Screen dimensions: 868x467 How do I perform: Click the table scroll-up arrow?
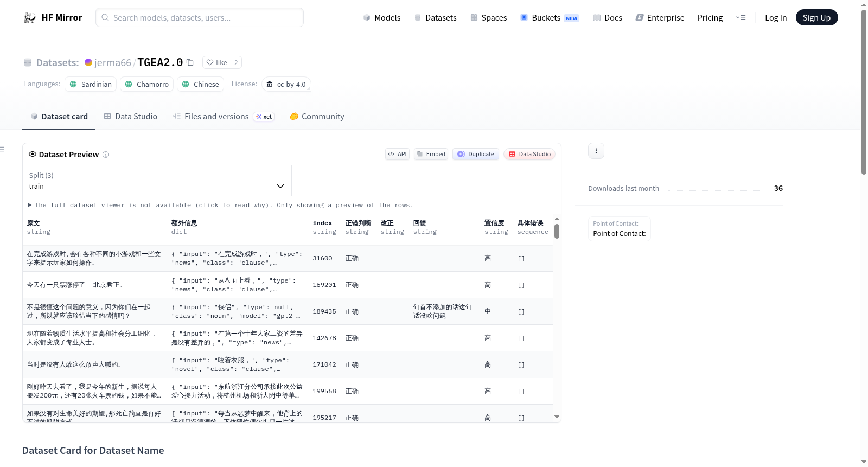tap(557, 219)
